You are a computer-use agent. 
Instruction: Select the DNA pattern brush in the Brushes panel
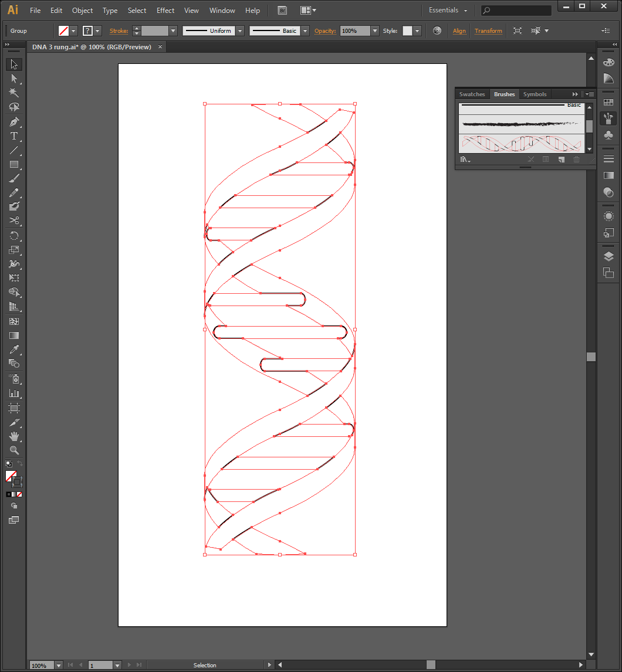coord(520,142)
